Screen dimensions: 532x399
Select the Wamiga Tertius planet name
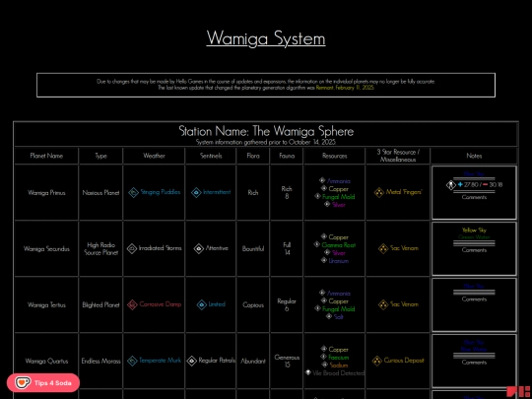(x=46, y=305)
